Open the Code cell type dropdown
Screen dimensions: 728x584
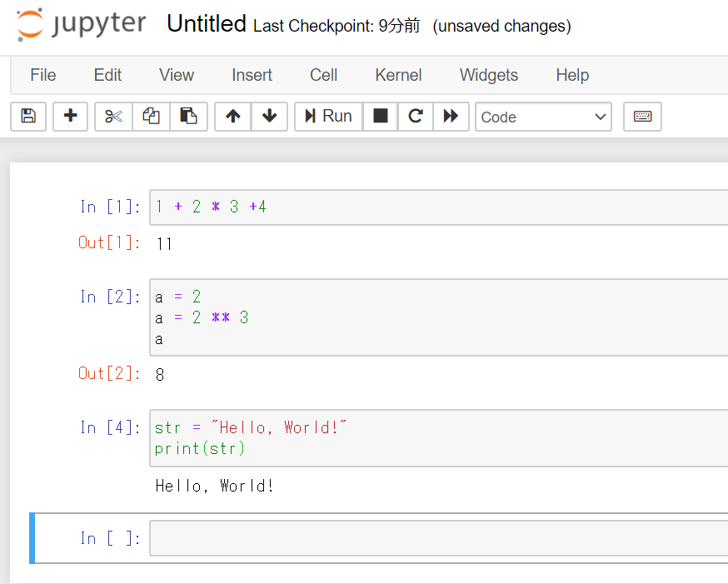point(543,117)
